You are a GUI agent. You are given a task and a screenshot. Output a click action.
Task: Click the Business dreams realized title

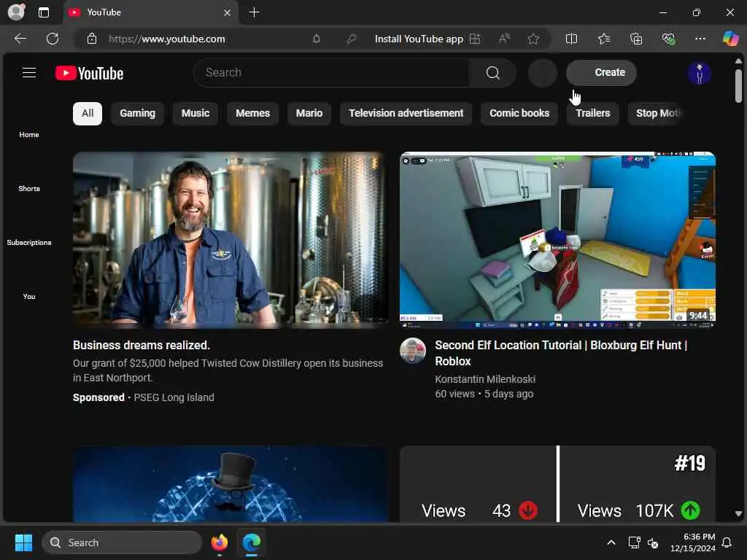click(142, 345)
